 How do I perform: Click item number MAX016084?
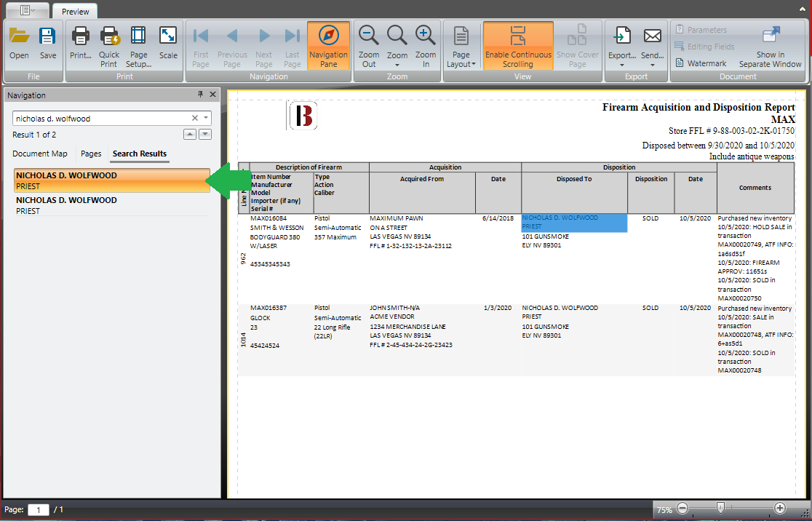pyautogui.click(x=268, y=218)
